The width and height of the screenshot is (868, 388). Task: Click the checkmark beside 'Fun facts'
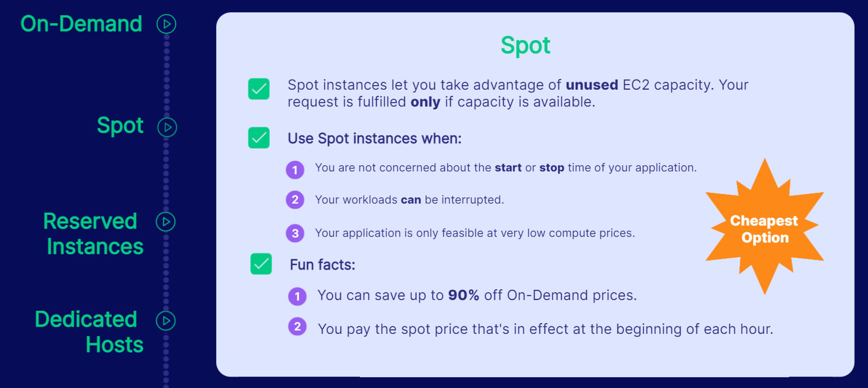pyautogui.click(x=261, y=264)
